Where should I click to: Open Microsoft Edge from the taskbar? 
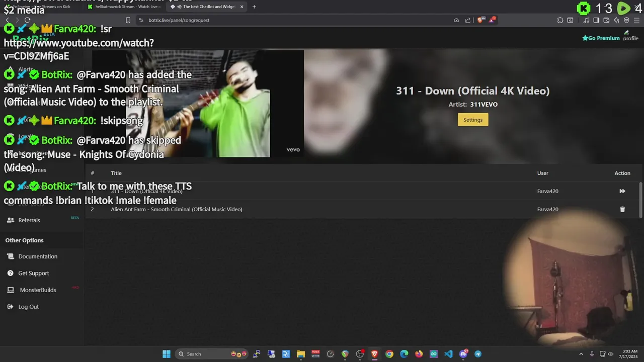point(404,354)
